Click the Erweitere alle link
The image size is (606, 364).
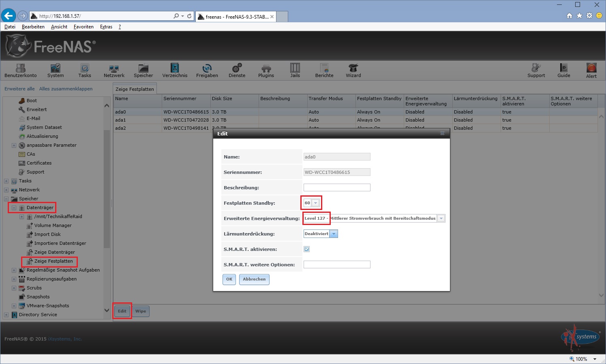pyautogui.click(x=19, y=89)
